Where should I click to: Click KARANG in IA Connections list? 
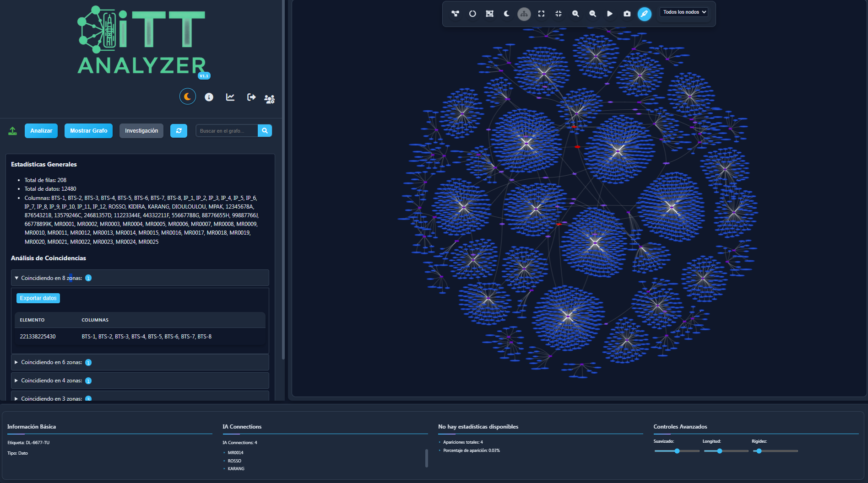(x=236, y=469)
